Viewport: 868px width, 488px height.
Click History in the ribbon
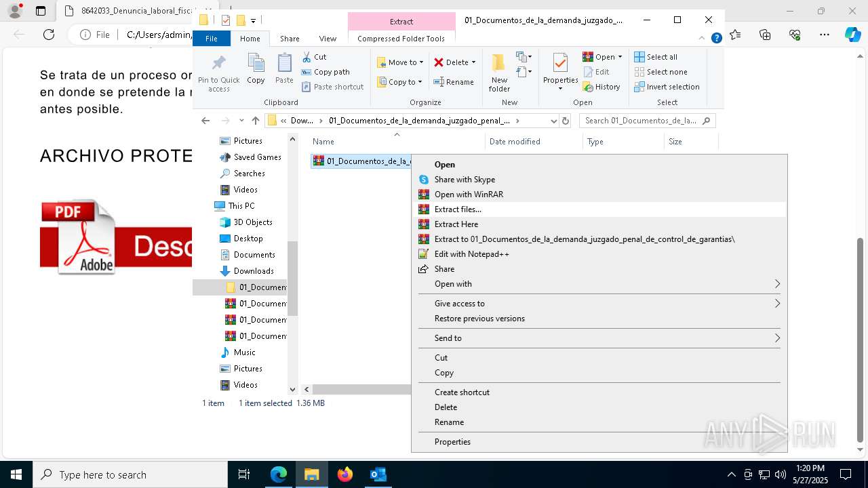click(x=601, y=87)
